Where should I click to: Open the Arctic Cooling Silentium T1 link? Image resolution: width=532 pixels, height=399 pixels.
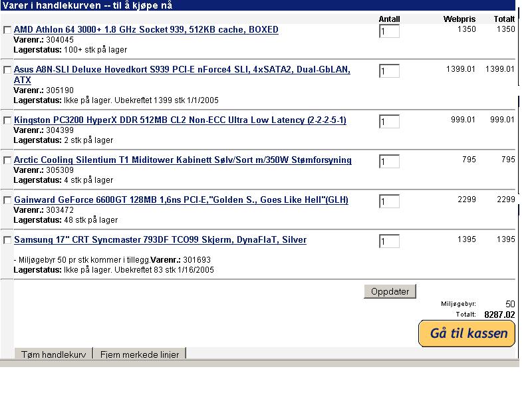coord(182,160)
